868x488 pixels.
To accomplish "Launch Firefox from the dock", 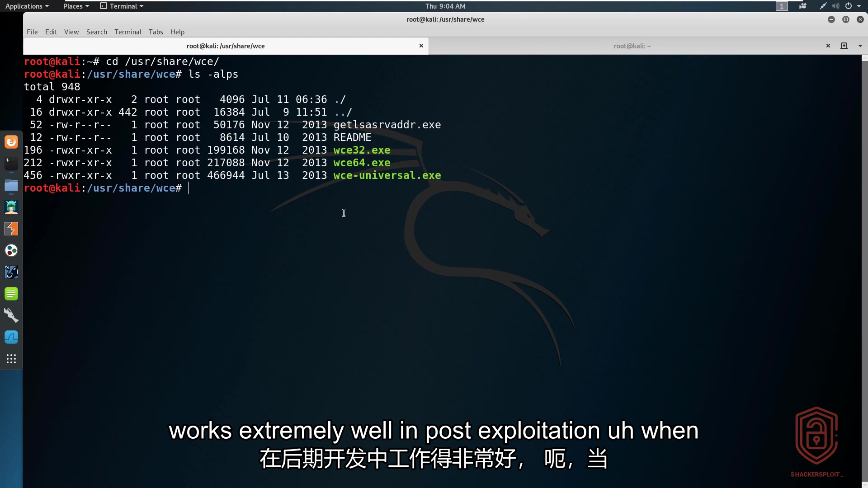I will pos(11,142).
